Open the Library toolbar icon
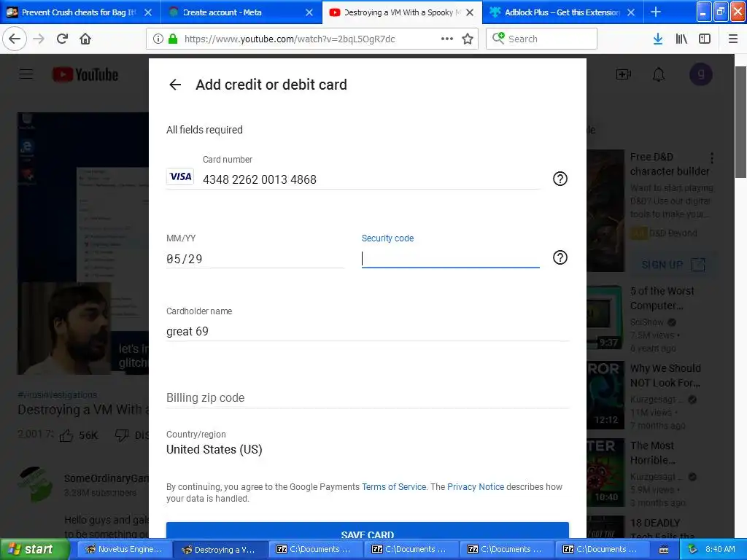Image resolution: width=747 pixels, height=560 pixels. tap(681, 39)
